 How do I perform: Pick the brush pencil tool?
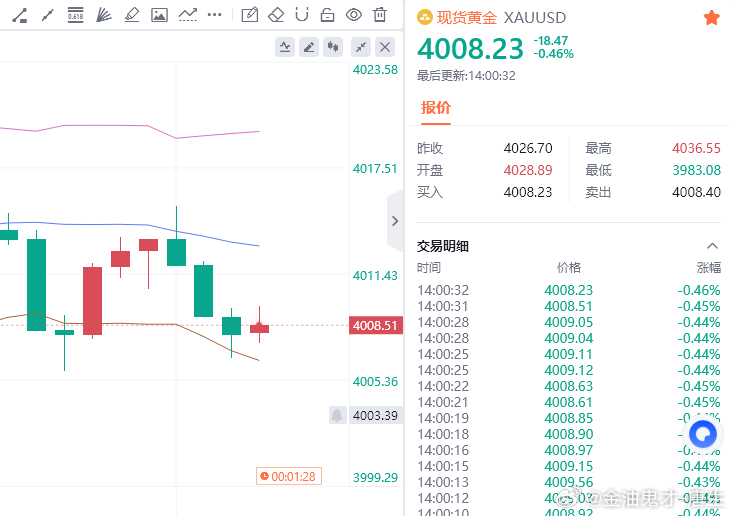132,15
